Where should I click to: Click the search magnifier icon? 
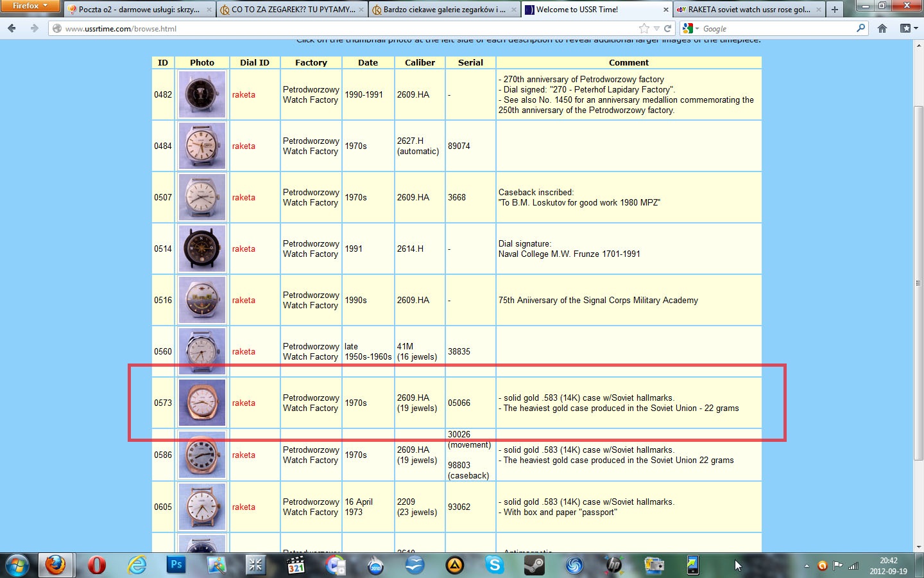861,28
